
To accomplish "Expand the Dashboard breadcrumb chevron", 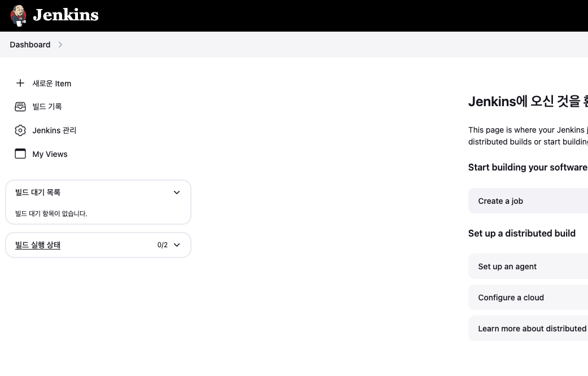I will click(x=60, y=45).
